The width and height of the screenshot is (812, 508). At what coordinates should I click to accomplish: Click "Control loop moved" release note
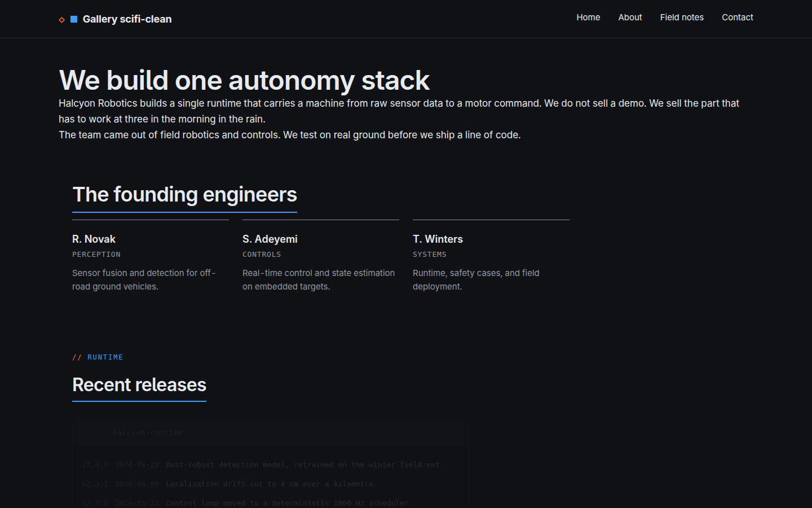(x=289, y=503)
